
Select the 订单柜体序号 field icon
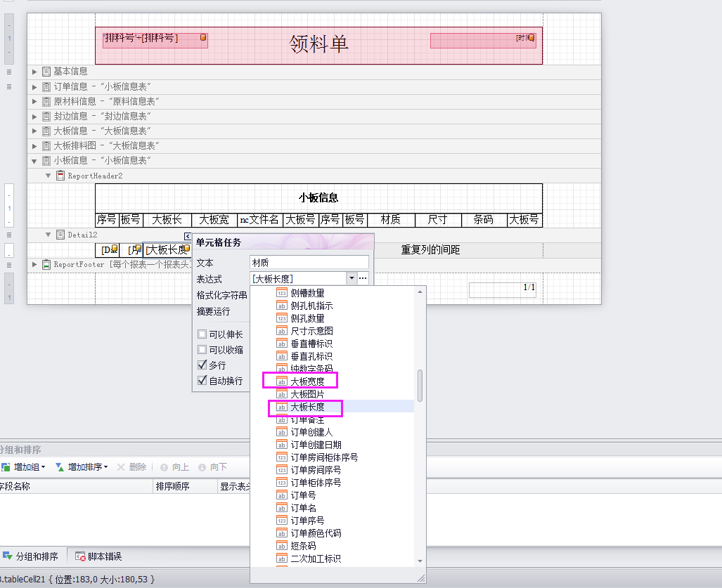(282, 483)
